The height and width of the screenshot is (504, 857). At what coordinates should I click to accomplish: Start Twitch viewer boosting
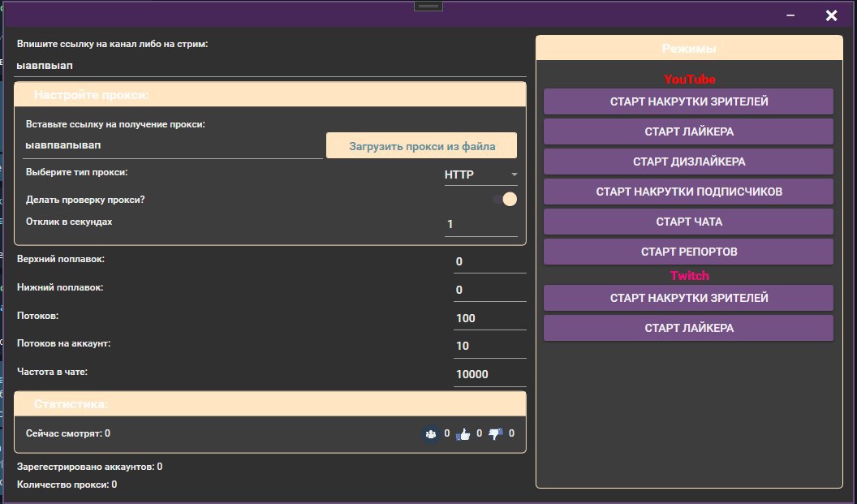tap(689, 298)
